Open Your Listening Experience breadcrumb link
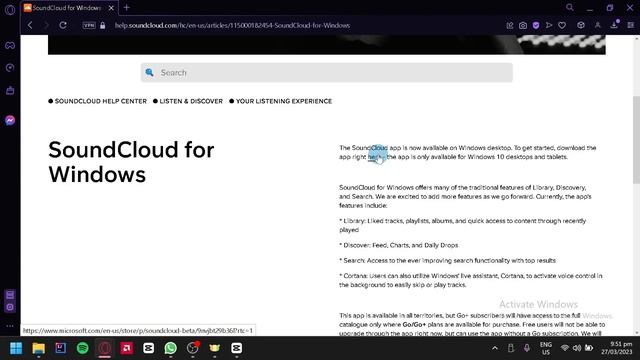Screen dimensions: 640x360 point(284,101)
